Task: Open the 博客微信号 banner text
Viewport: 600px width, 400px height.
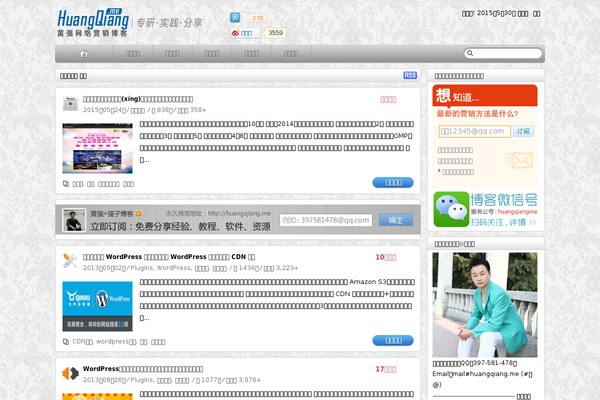Action: 504,200
